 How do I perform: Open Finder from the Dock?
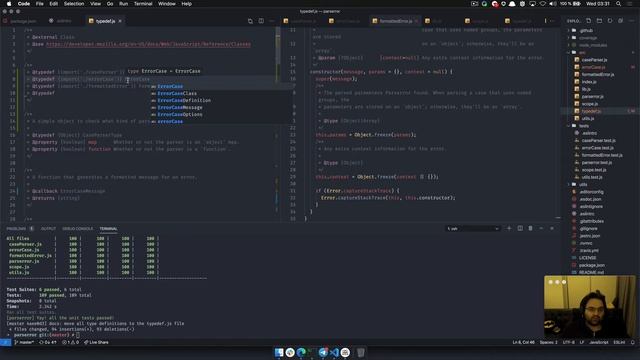(x=279, y=352)
